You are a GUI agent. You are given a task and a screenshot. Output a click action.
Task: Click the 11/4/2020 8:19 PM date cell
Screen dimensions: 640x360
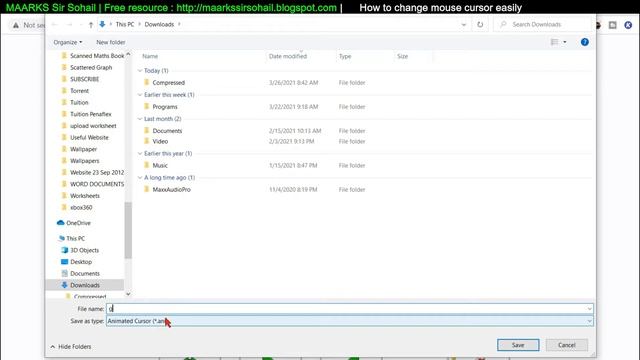pyautogui.click(x=293, y=189)
